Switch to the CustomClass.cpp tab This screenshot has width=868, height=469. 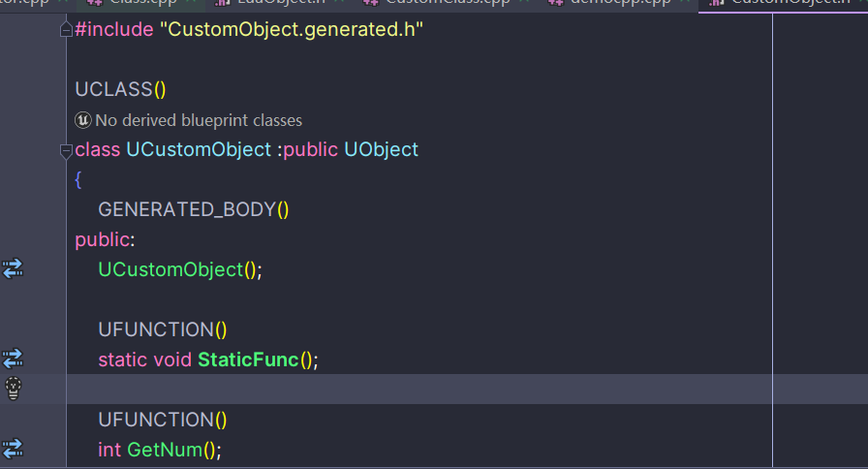tap(446, 3)
